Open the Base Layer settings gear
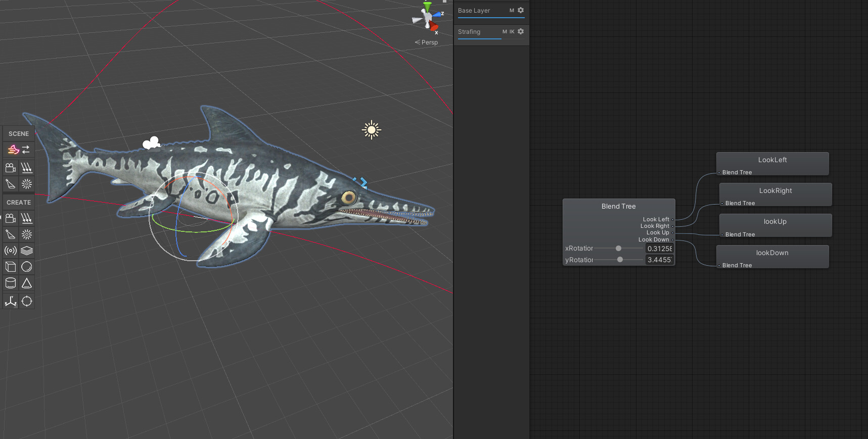Viewport: 868px width, 439px height. pyautogui.click(x=521, y=10)
